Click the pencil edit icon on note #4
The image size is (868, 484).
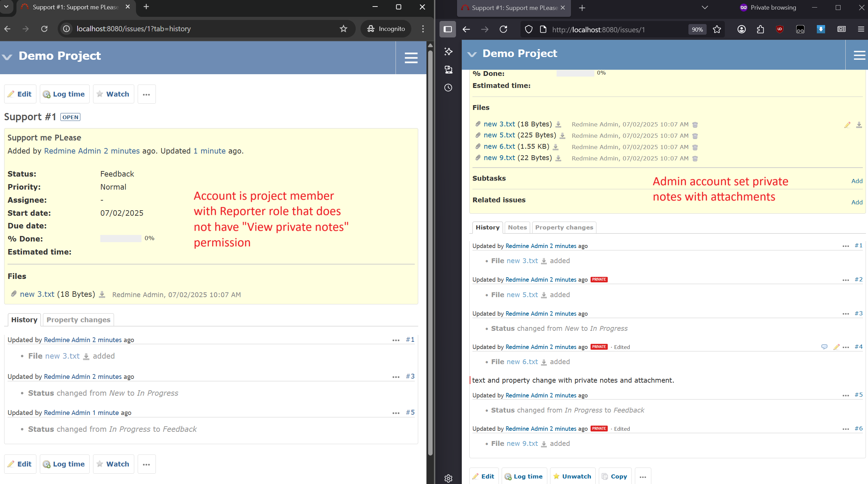(836, 347)
